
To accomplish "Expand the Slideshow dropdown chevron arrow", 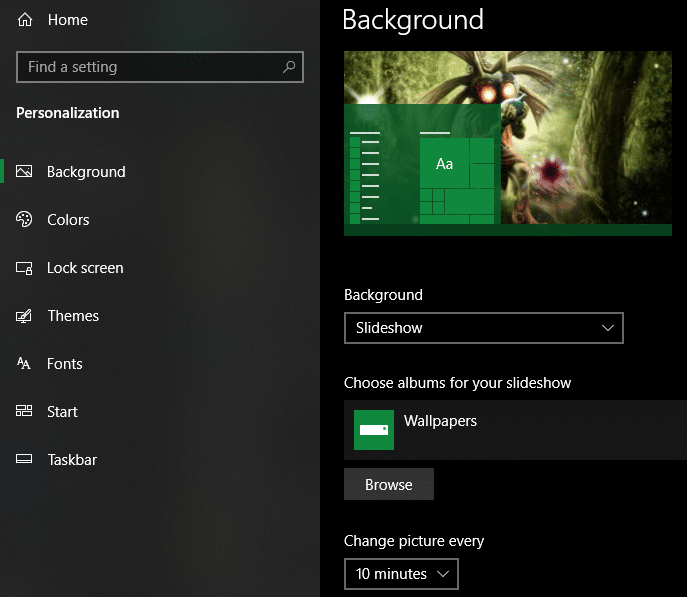I will (607, 328).
